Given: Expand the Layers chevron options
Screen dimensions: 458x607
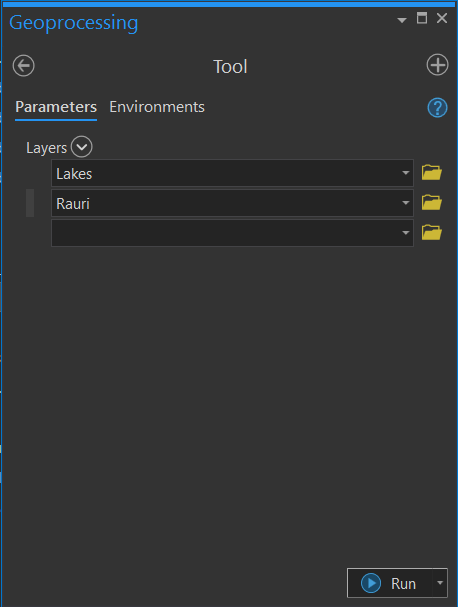Looking at the screenshot, I should click(x=82, y=147).
